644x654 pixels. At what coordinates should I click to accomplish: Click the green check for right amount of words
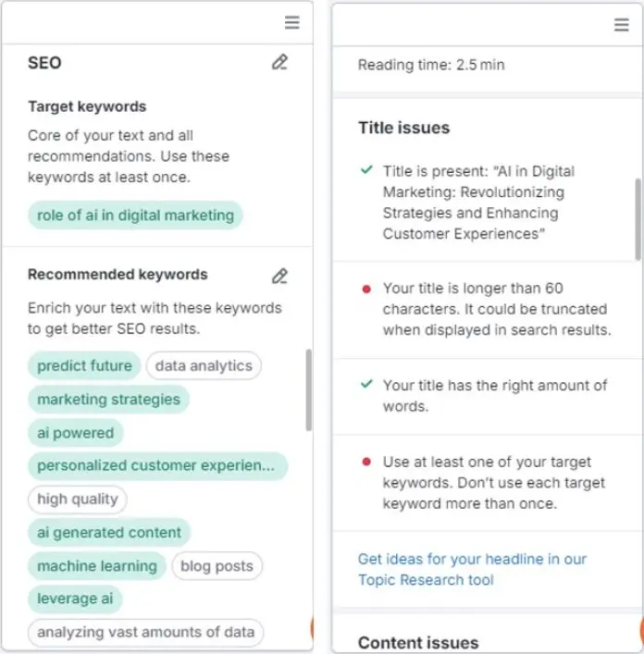point(366,385)
